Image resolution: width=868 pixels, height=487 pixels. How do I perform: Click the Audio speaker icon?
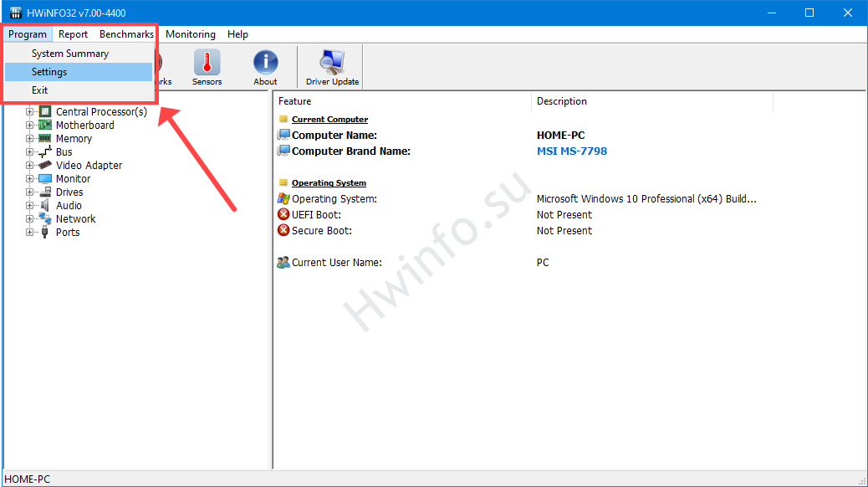click(x=45, y=206)
